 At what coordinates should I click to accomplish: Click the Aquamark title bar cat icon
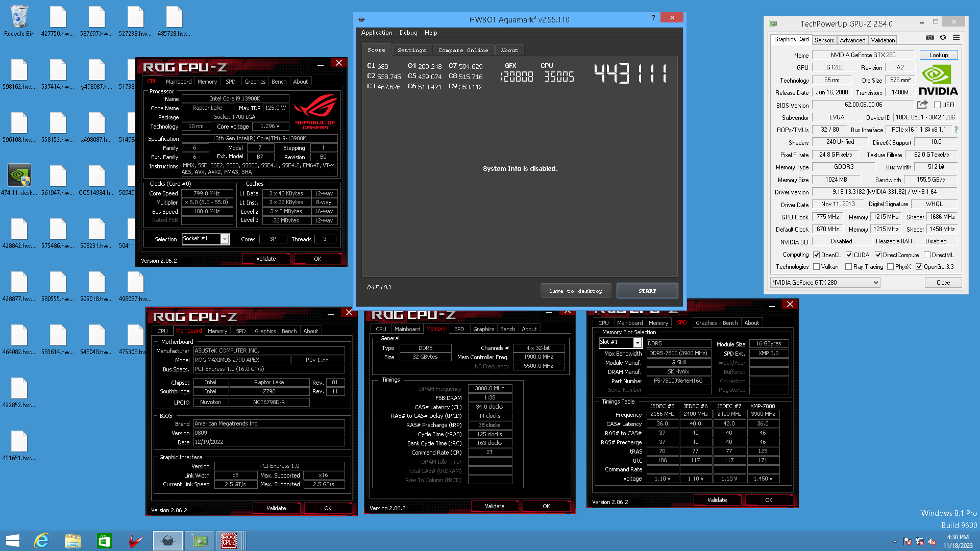click(x=361, y=19)
